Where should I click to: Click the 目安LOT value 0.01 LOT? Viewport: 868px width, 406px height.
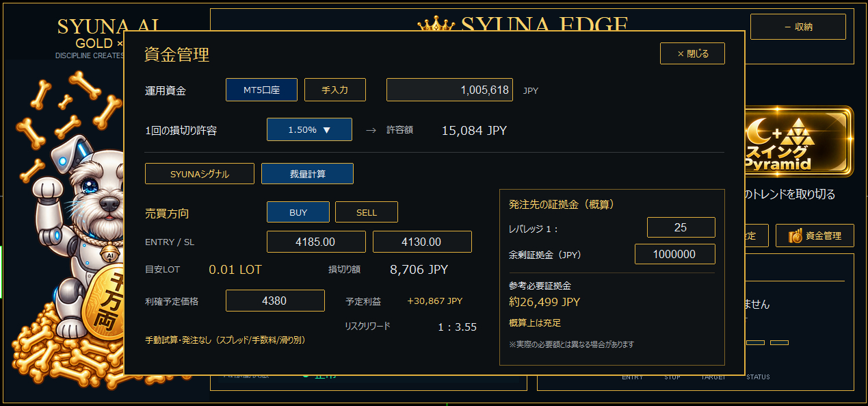coord(235,270)
